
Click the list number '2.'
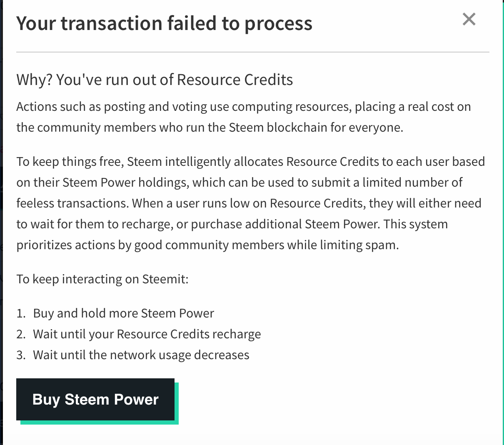21,334
